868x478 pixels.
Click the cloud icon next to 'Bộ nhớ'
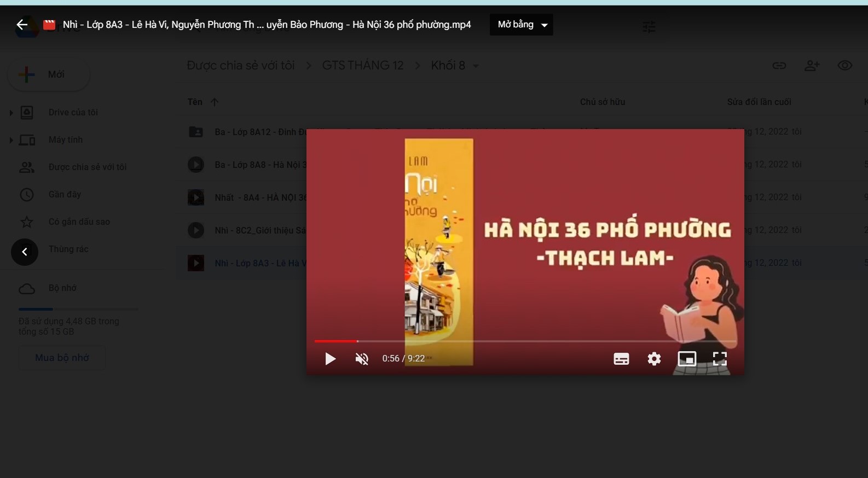(x=26, y=288)
